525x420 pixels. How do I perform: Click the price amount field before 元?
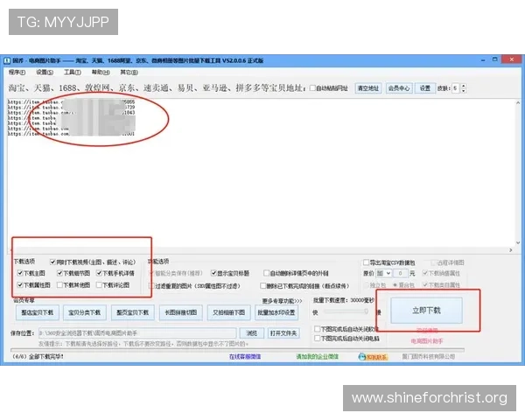[401, 273]
